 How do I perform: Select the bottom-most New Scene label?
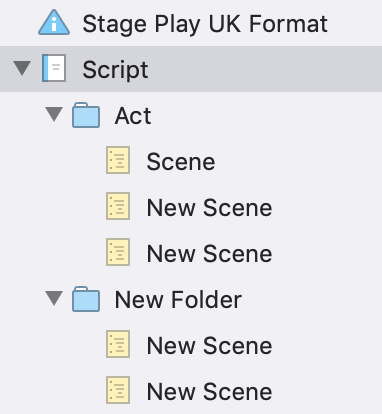click(x=209, y=392)
